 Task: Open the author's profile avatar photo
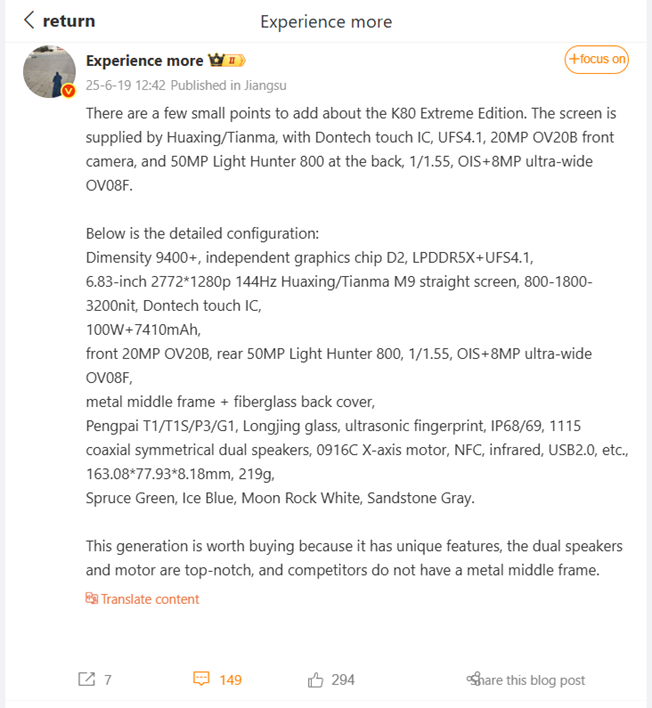[49, 71]
